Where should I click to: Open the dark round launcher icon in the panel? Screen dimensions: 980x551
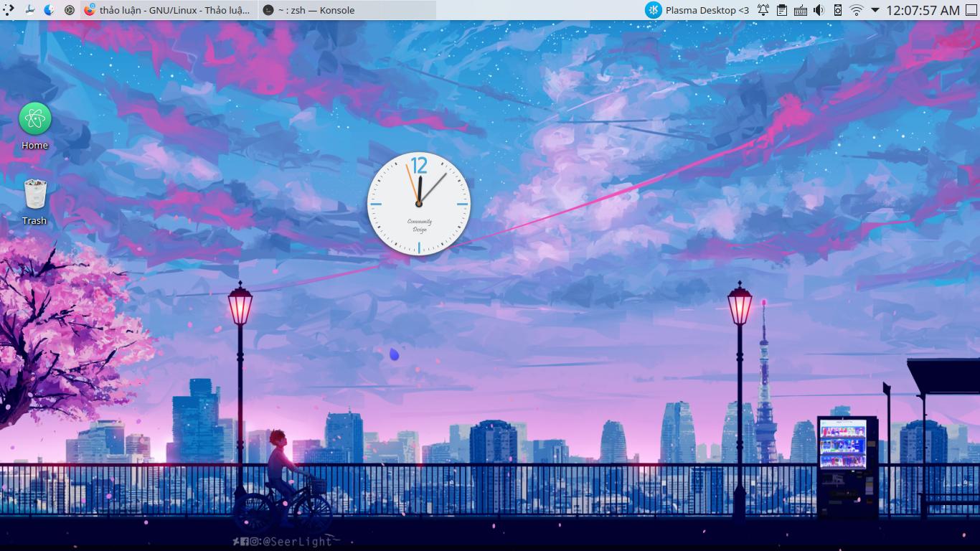point(70,10)
